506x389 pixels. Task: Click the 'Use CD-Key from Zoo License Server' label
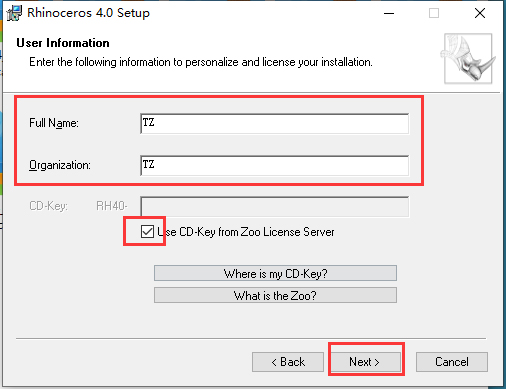point(246,232)
